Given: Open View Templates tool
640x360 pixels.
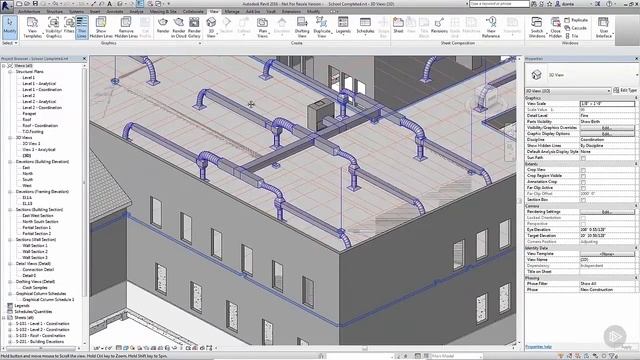Looking at the screenshot, I should [x=32, y=28].
